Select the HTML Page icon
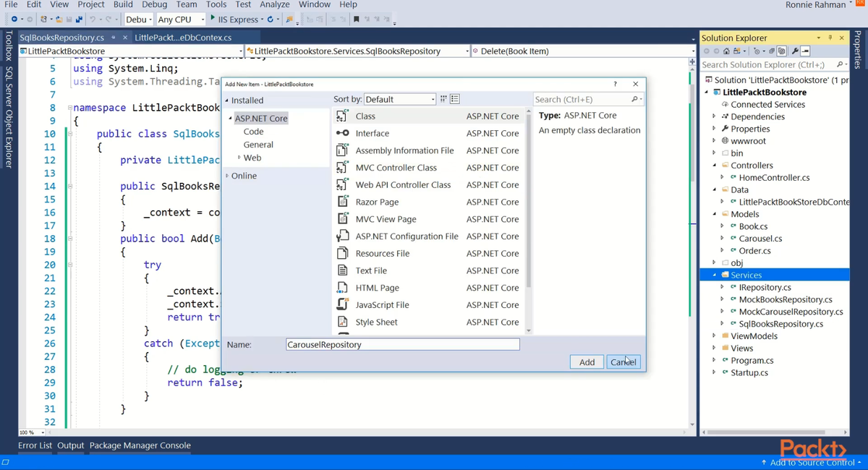 (x=343, y=287)
